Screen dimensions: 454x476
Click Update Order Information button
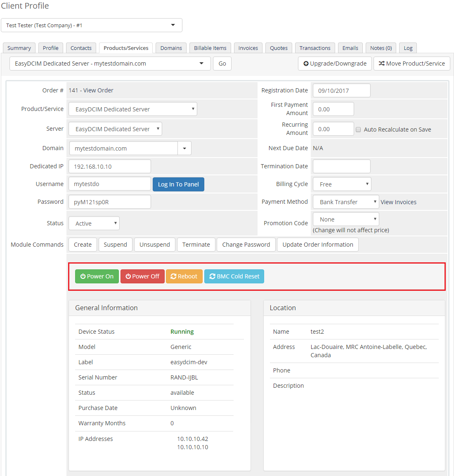[x=318, y=244]
